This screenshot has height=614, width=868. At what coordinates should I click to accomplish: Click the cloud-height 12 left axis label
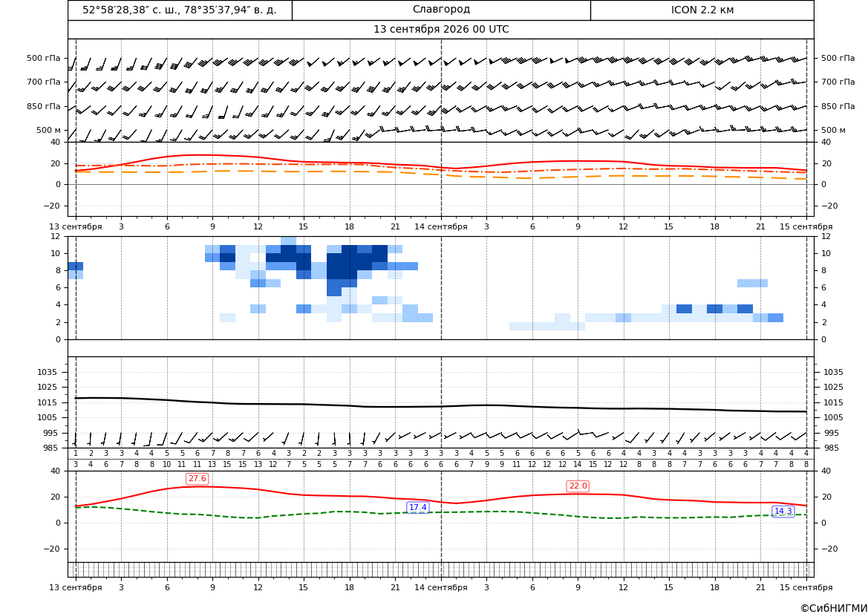point(56,236)
